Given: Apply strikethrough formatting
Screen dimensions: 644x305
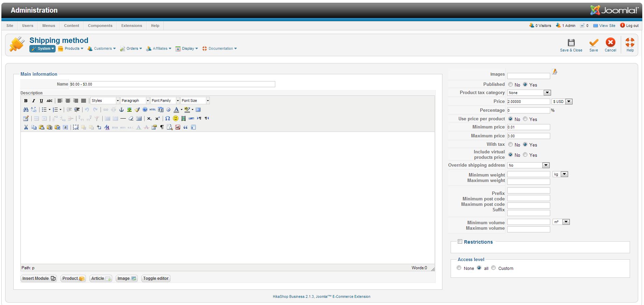Looking at the screenshot, I should (49, 101).
